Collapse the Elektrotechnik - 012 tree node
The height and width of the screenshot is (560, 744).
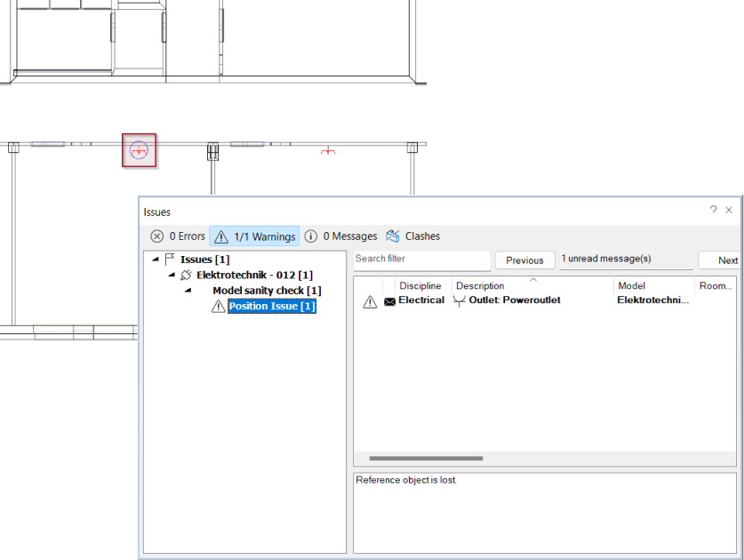pos(172,276)
